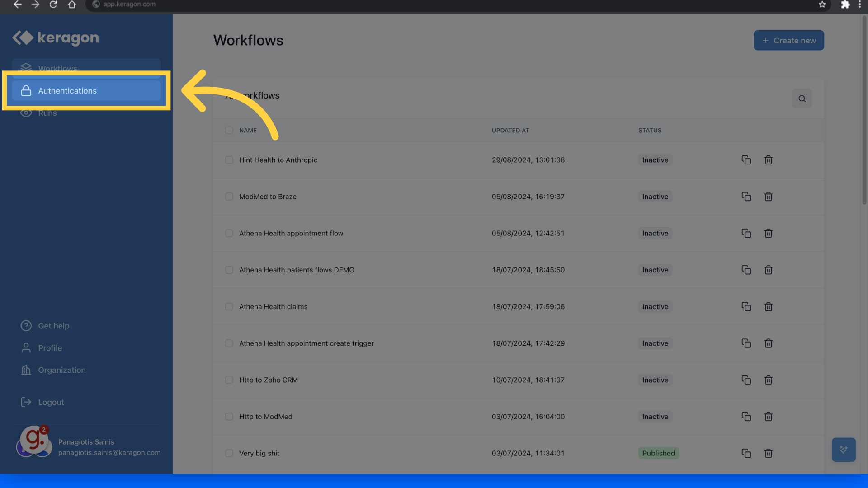Check Http to Zoho CRM checkbox
This screenshot has height=488, width=868.
coord(229,380)
